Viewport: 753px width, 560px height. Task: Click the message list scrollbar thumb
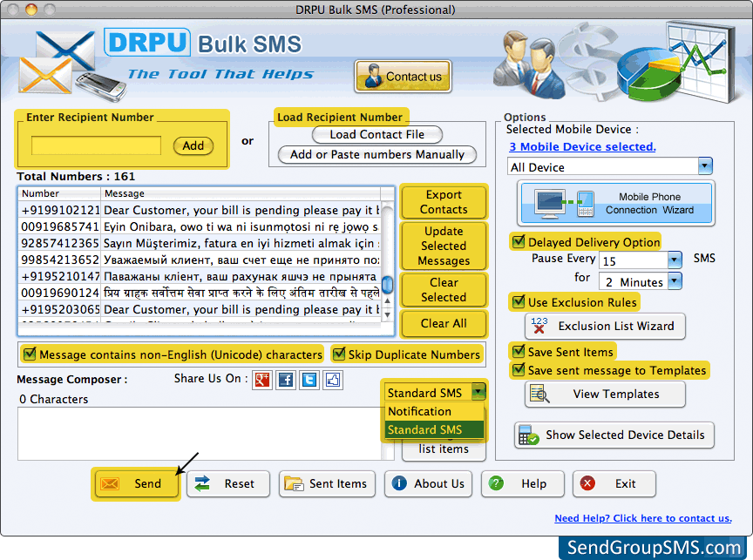(x=387, y=284)
